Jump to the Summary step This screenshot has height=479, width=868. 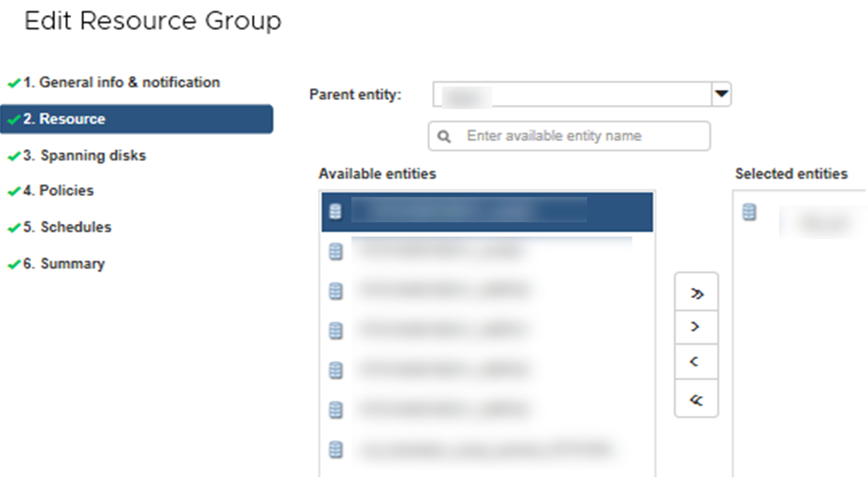click(72, 263)
